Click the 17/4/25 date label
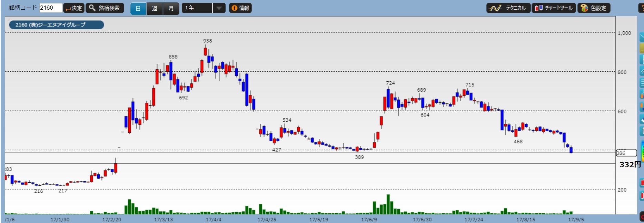 [x=267, y=220]
